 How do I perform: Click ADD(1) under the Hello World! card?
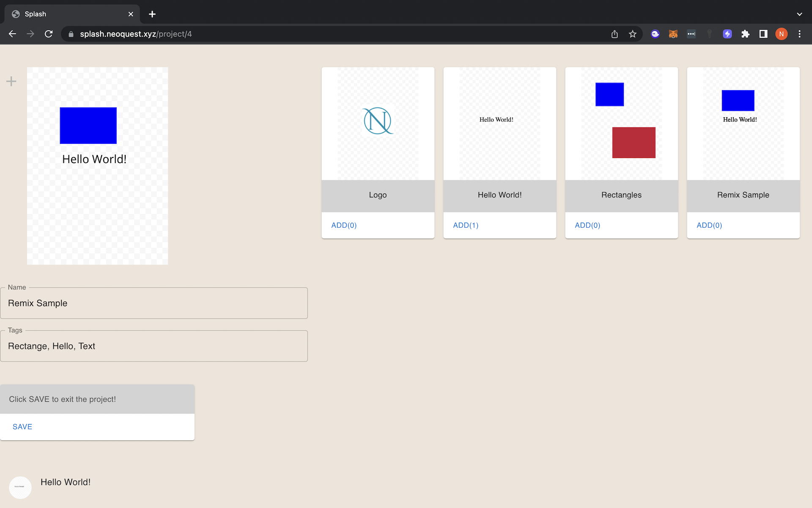465,225
